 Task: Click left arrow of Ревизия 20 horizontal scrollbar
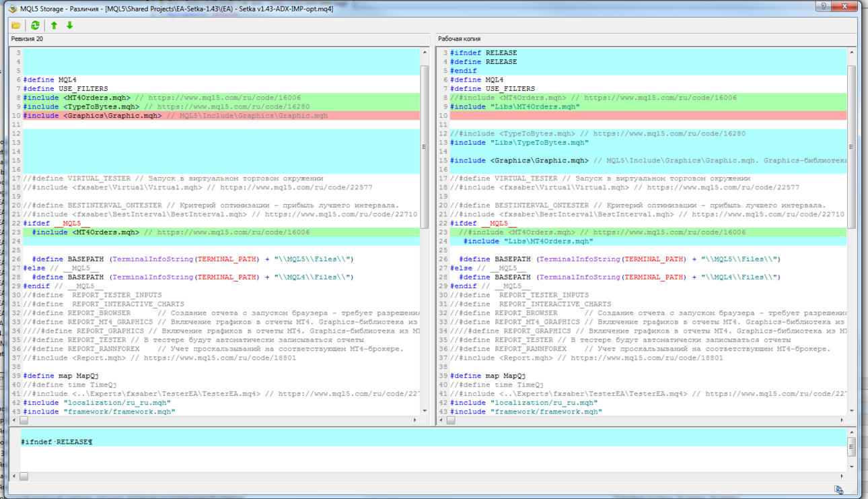click(14, 420)
